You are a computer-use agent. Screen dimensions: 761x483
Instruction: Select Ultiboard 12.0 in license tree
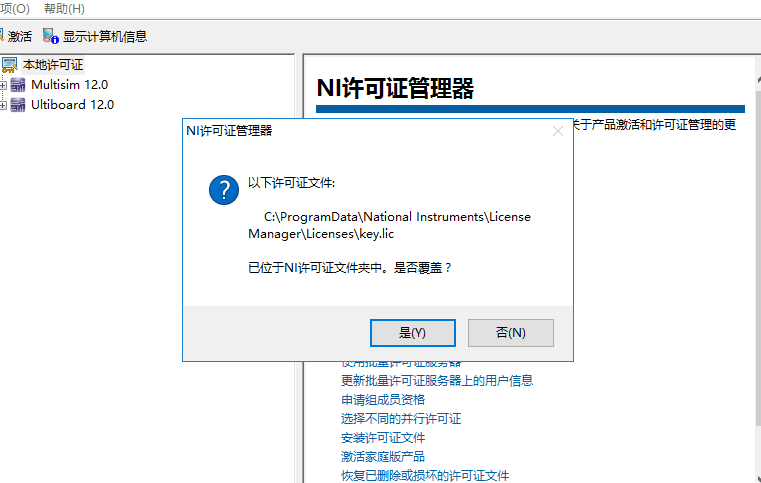(x=72, y=105)
